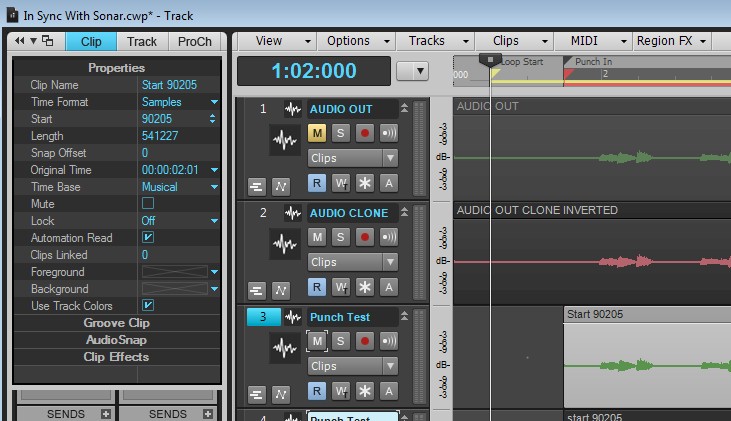The height and width of the screenshot is (421, 731).
Task: Expand the AudioSnap section
Action: [x=117, y=340]
